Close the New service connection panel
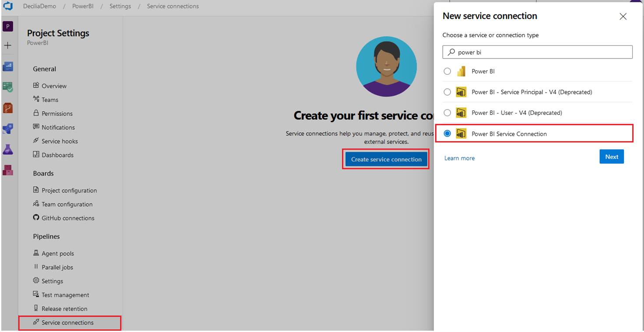Screen dimensions: 644x332 623,17
